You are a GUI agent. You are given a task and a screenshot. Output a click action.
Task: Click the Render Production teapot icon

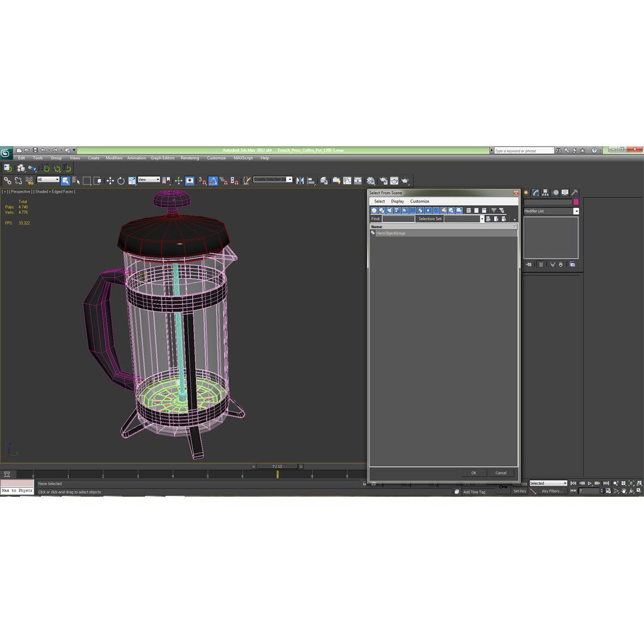(x=405, y=181)
